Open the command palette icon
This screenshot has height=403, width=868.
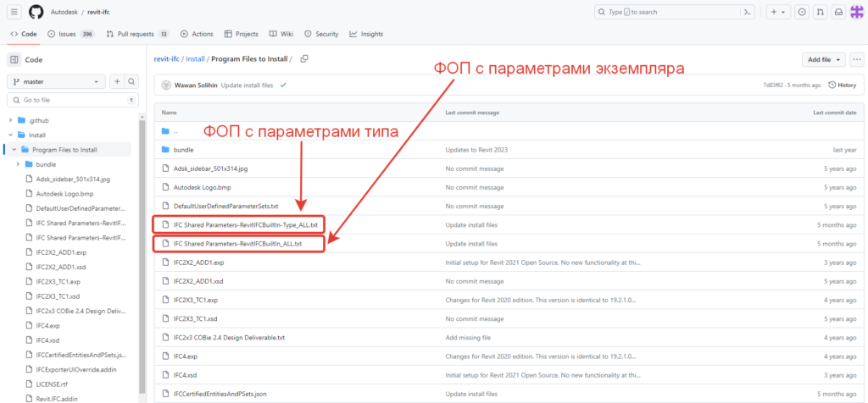pos(748,12)
